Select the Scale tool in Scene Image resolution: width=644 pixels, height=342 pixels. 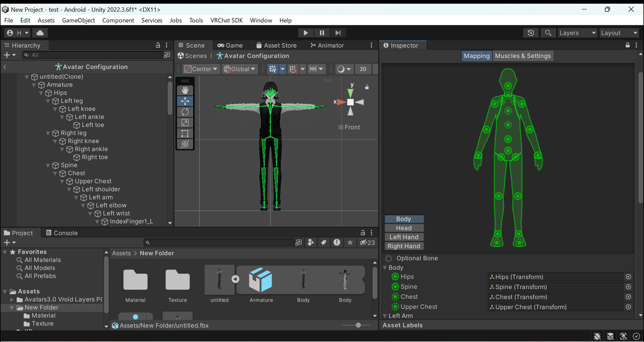(x=185, y=122)
